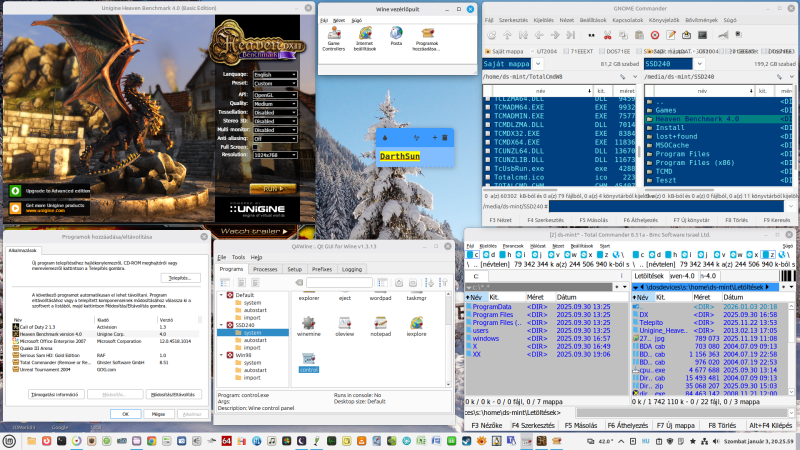Image resolution: width=800 pixels, height=450 pixels.
Task: Click the Mégse button in add/remove programs
Action: tap(159, 414)
